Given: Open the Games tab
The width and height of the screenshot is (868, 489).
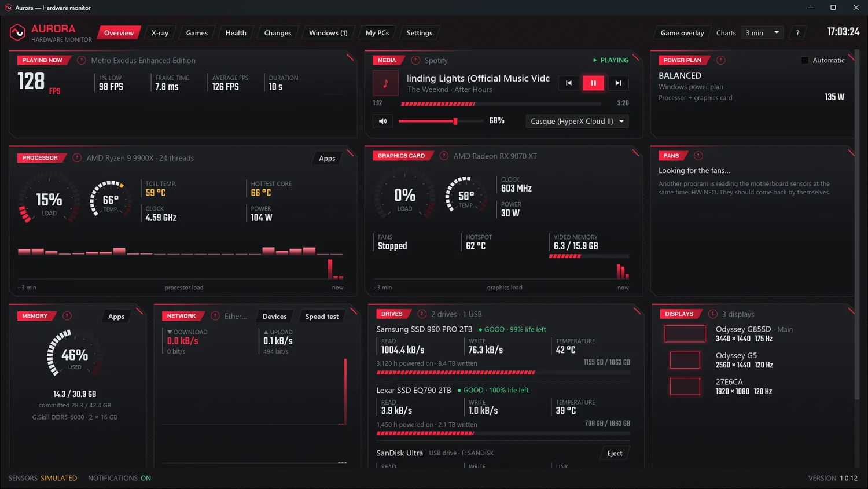Looking at the screenshot, I should [197, 33].
